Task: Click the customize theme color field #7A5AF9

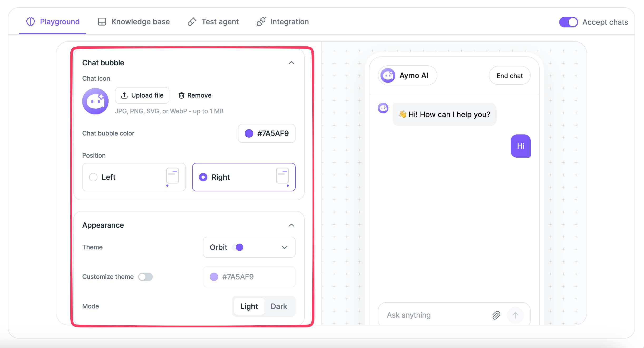Action: click(x=249, y=277)
